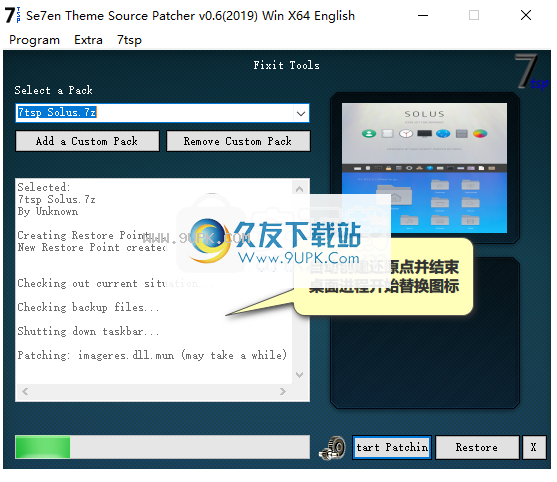Click Add a Custom Pack button

point(87,141)
